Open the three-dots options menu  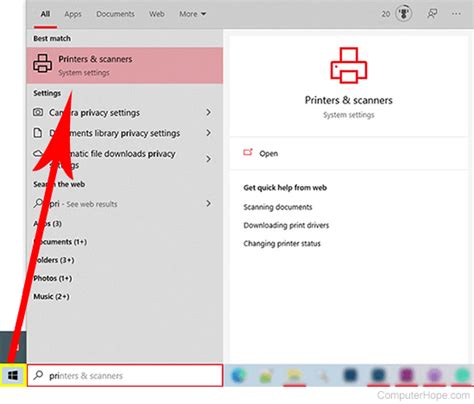[456, 14]
